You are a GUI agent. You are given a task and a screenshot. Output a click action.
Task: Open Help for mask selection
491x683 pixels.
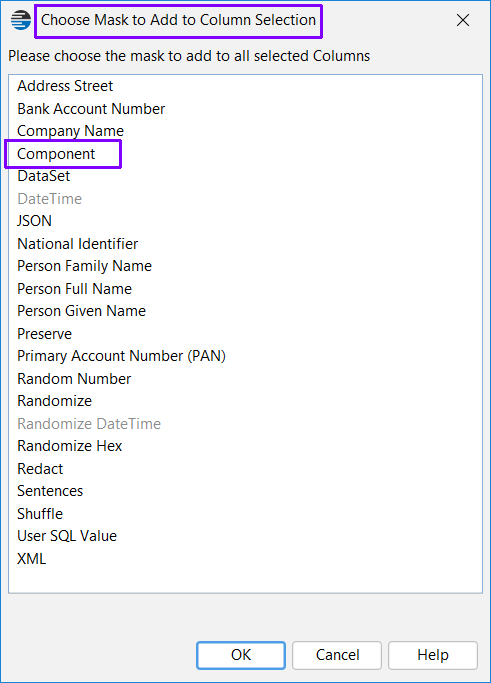433,655
